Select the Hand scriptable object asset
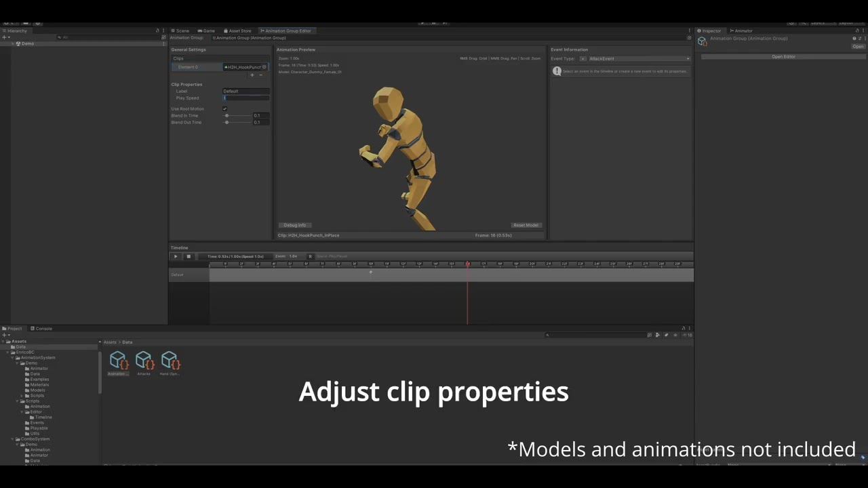This screenshot has width=868, height=488. 170,361
